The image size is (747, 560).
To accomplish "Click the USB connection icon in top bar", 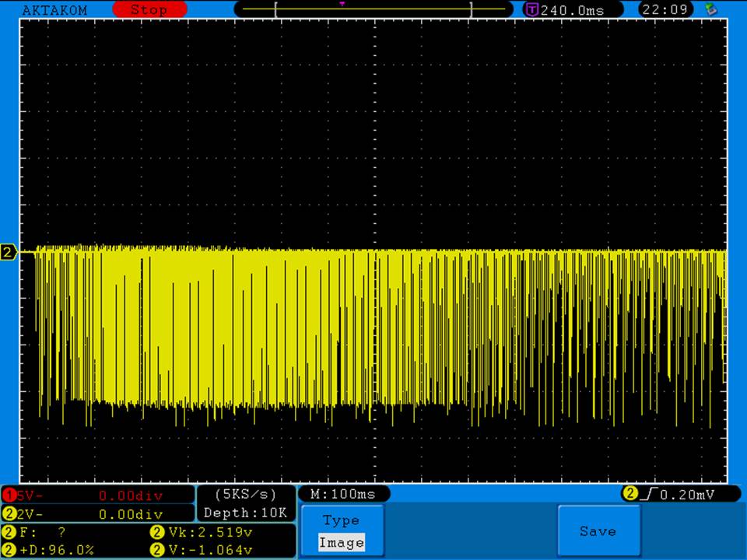I will (710, 9).
